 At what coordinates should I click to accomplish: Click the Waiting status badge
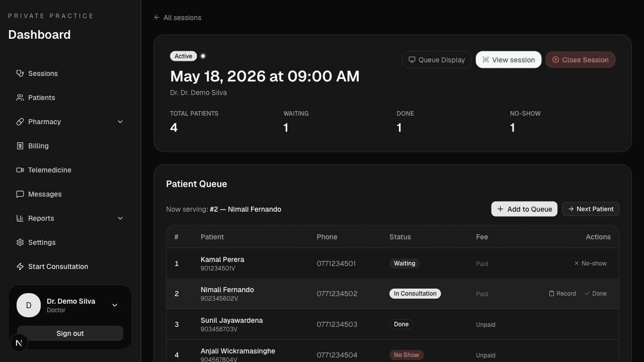(x=405, y=263)
